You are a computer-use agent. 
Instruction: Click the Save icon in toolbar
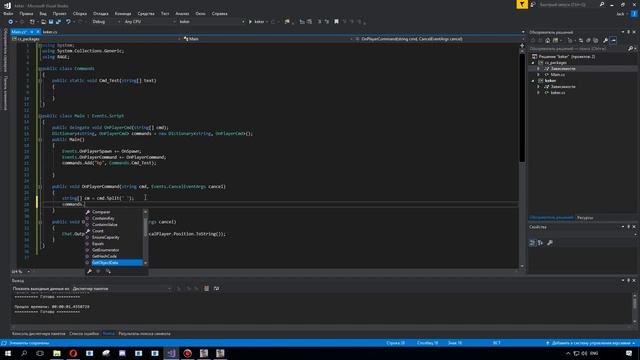[51, 22]
